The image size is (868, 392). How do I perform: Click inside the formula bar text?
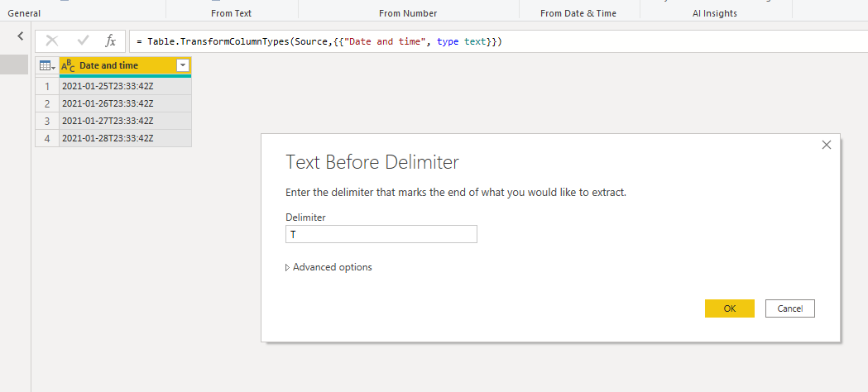click(319, 41)
